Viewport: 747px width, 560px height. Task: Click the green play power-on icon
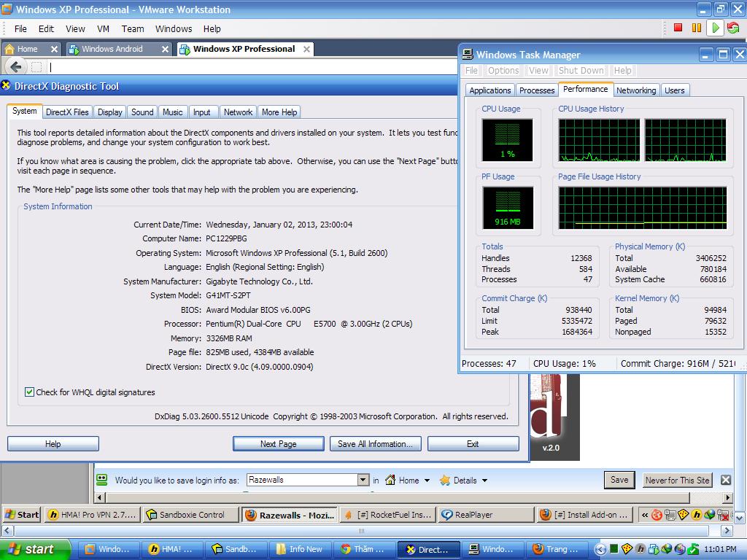click(715, 28)
